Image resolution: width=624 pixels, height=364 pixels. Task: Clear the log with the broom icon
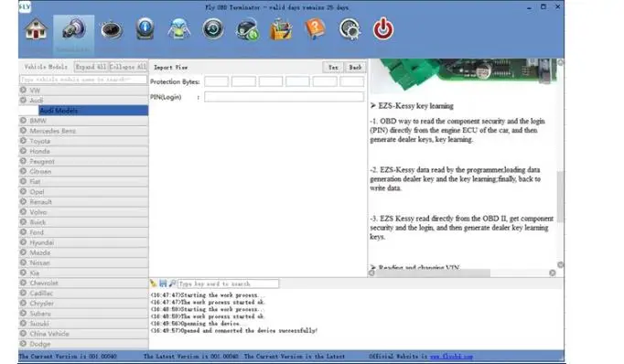(153, 284)
